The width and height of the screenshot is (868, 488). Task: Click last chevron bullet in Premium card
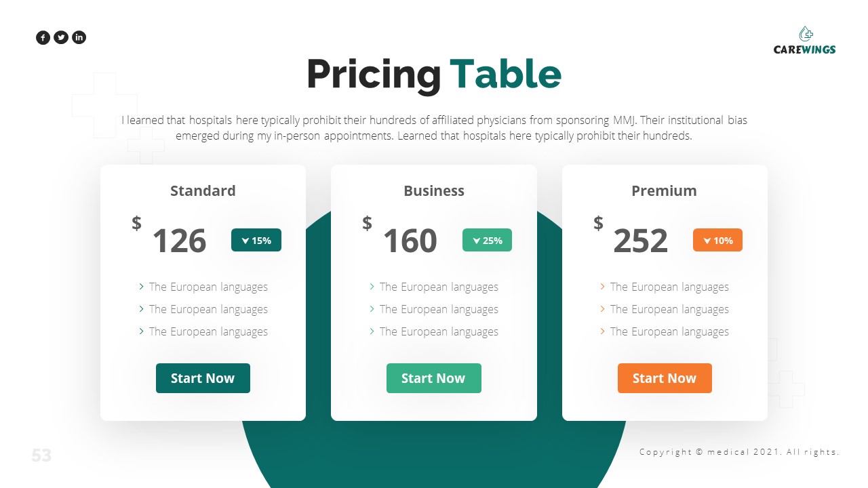pos(602,331)
